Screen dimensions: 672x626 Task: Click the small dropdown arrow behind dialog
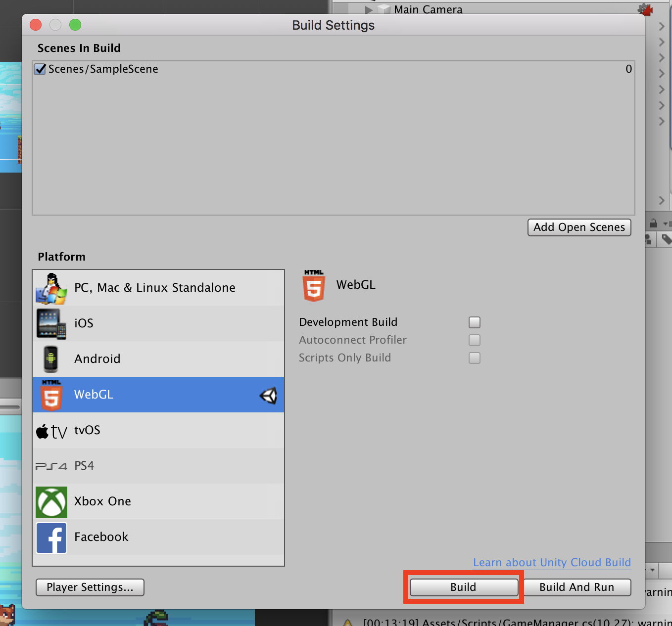pyautogui.click(x=653, y=570)
